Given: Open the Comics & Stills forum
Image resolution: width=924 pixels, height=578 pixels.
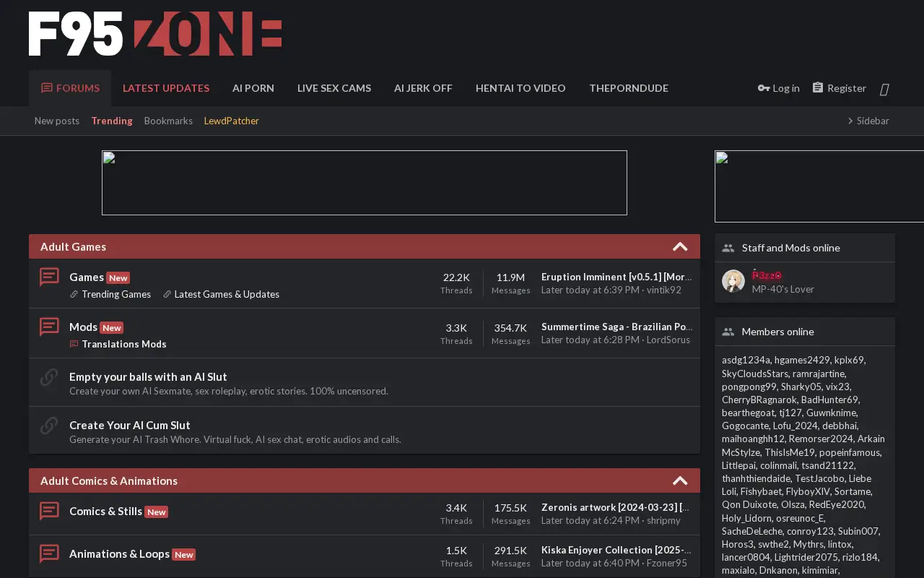Looking at the screenshot, I should pyautogui.click(x=105, y=511).
